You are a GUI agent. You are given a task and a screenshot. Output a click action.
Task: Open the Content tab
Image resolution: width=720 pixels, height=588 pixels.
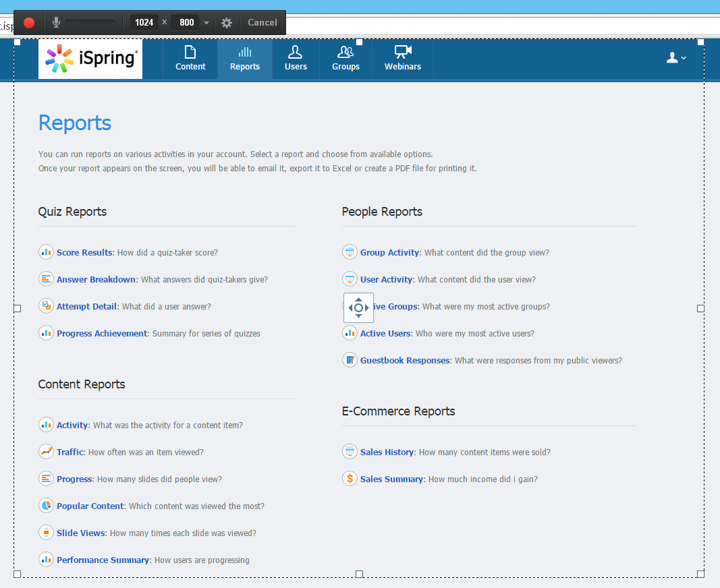[190, 59]
